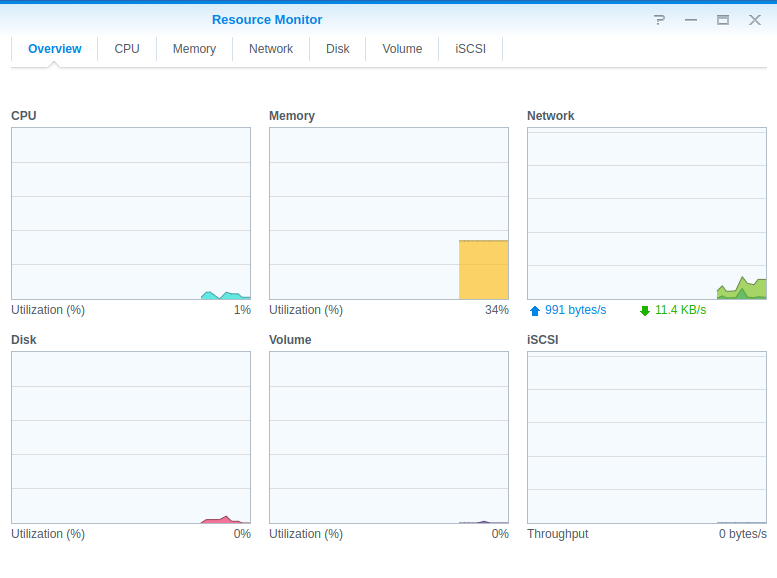Click the Utilization (%) label under Memory
Screen dimensions: 777x578
pos(306,310)
